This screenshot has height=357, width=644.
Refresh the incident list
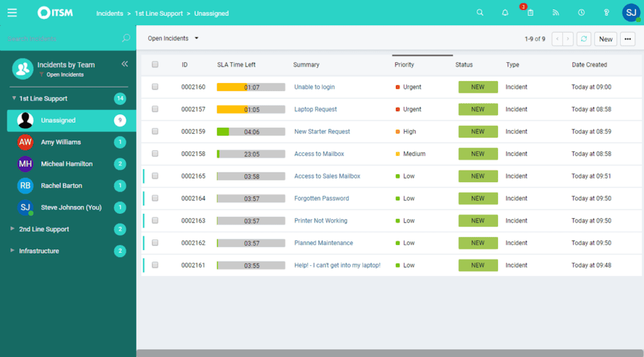coord(584,39)
